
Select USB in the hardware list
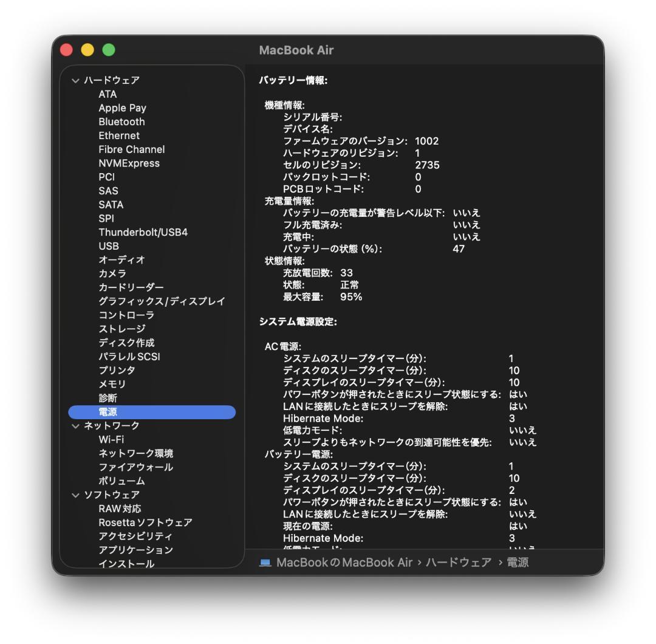coord(108,246)
